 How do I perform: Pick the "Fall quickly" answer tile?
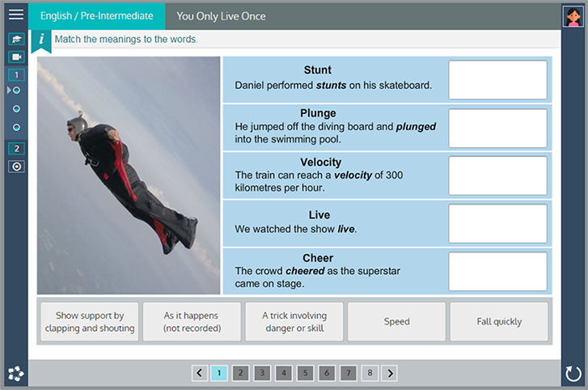tap(499, 321)
